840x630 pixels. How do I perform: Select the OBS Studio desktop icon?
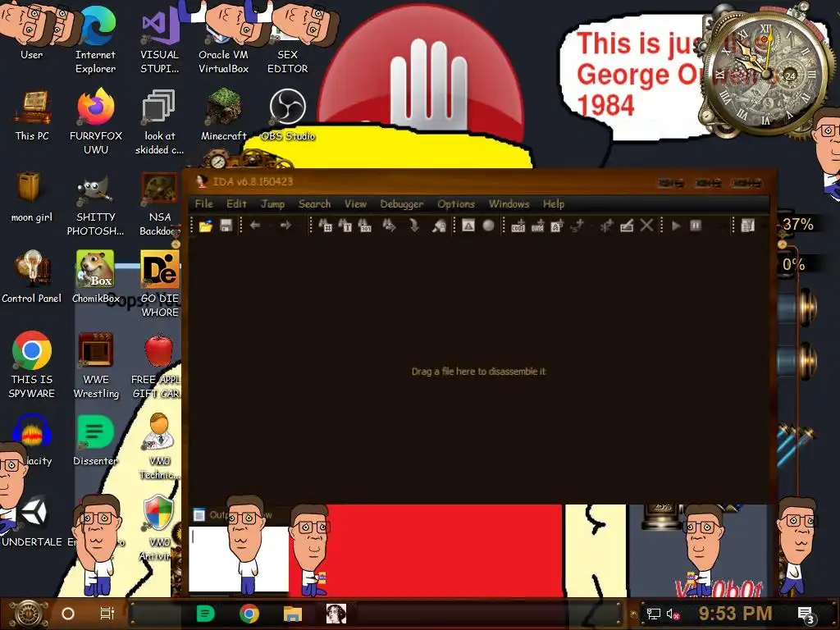[288, 115]
